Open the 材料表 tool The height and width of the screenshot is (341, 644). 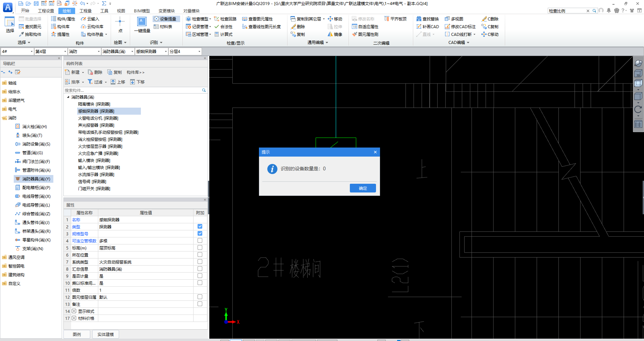[163, 27]
